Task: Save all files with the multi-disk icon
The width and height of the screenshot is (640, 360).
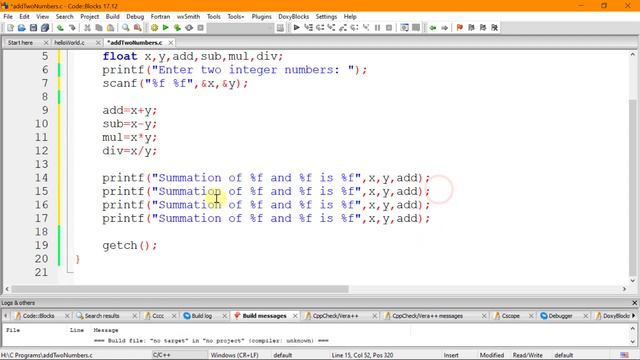Action: (45, 28)
